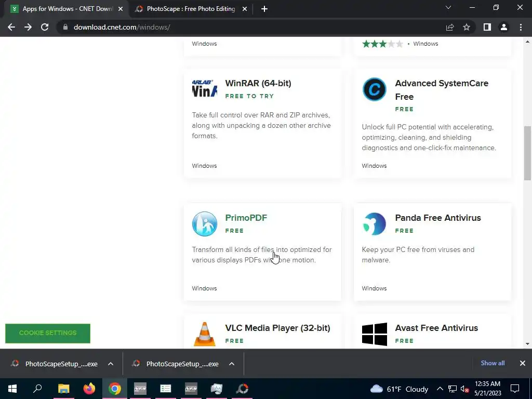The width and height of the screenshot is (532, 399).
Task: Switch to Chrome in the taskbar
Action: click(x=115, y=389)
